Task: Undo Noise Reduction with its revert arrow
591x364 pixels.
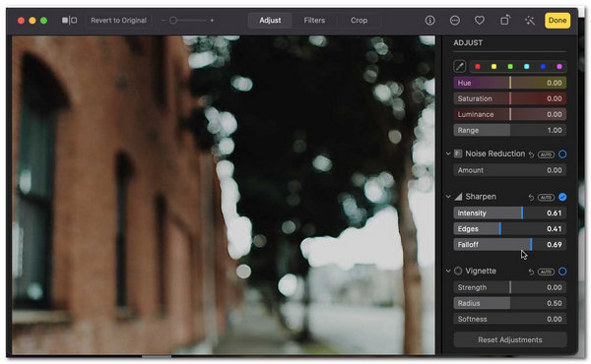Action: [531, 154]
